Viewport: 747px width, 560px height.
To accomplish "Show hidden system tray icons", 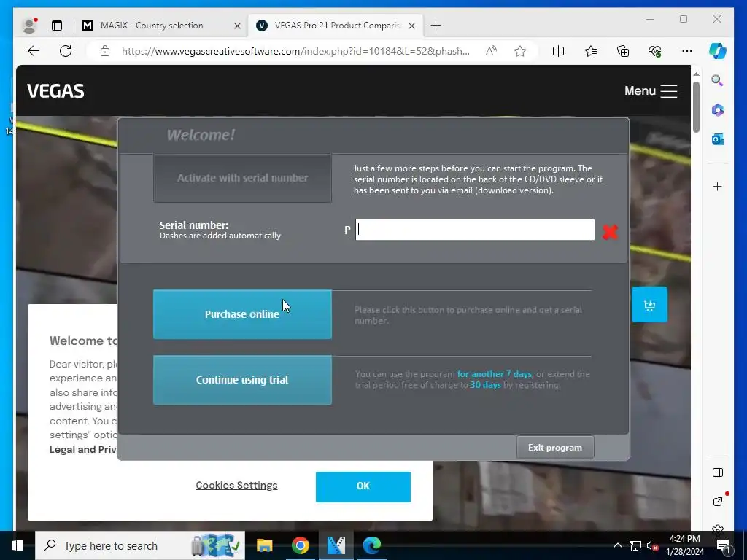I will (x=617, y=545).
